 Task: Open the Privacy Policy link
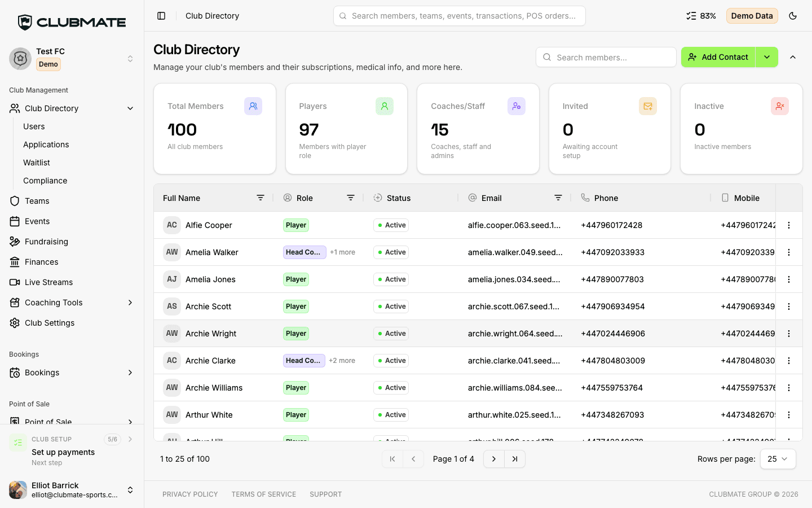click(x=190, y=494)
